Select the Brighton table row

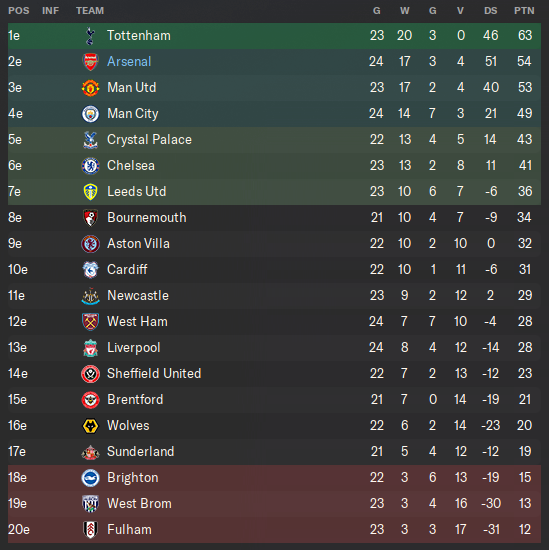coord(274,478)
